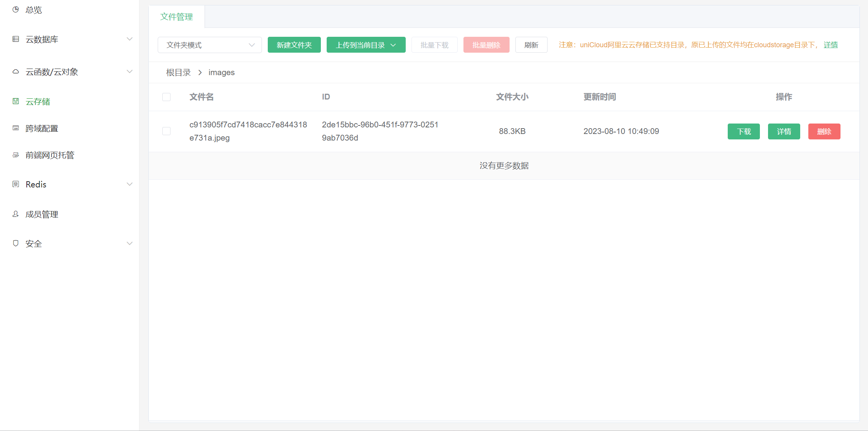Click the orange uniCloud阿里云 notice text

coord(689,45)
